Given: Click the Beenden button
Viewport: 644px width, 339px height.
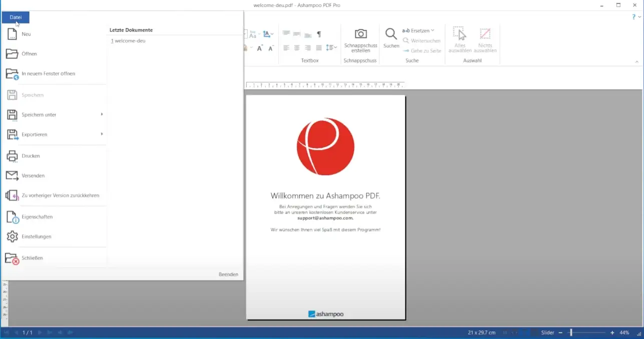Looking at the screenshot, I should tap(228, 274).
